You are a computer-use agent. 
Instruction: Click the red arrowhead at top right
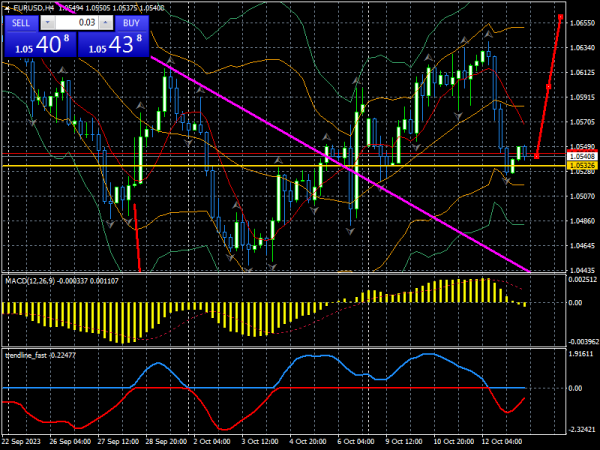[560, 19]
